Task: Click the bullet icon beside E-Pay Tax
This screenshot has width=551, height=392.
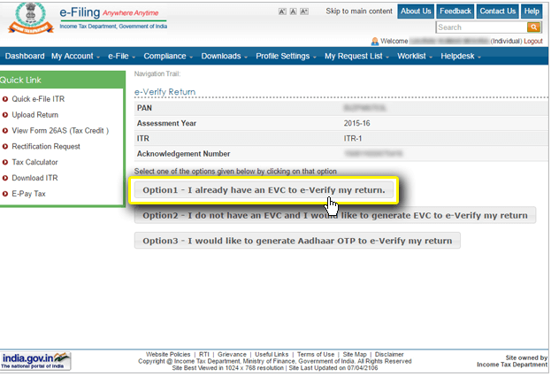Action: 5,194
